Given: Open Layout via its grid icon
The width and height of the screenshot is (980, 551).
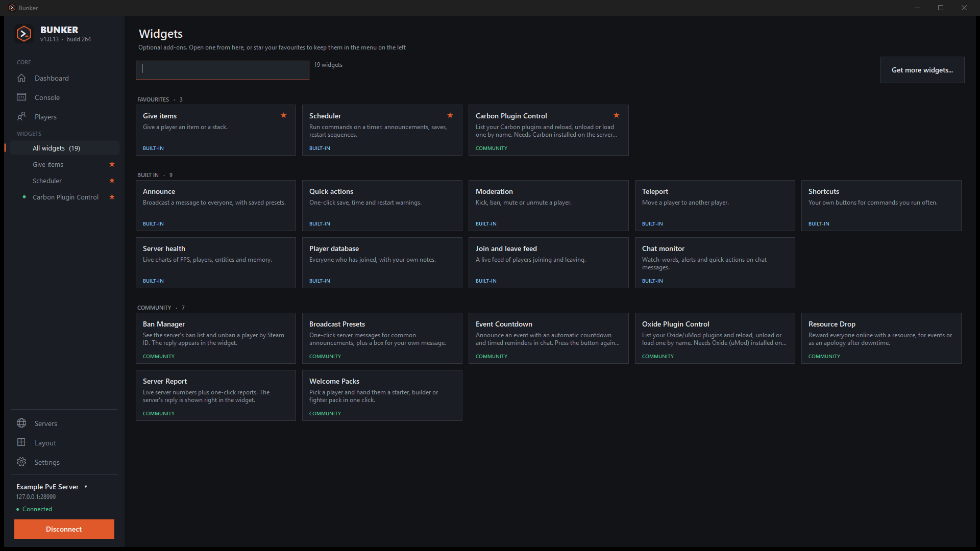Looking at the screenshot, I should point(21,442).
